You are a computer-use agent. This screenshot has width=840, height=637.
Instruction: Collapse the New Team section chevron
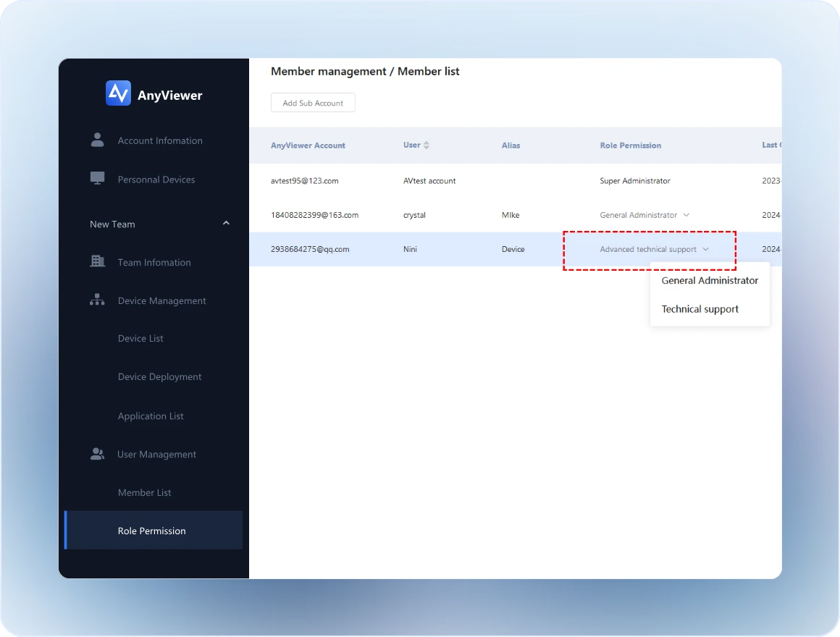click(x=226, y=224)
